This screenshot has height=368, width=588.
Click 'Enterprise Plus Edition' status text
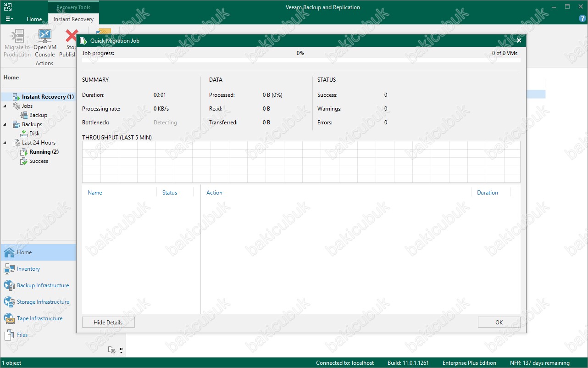click(469, 363)
